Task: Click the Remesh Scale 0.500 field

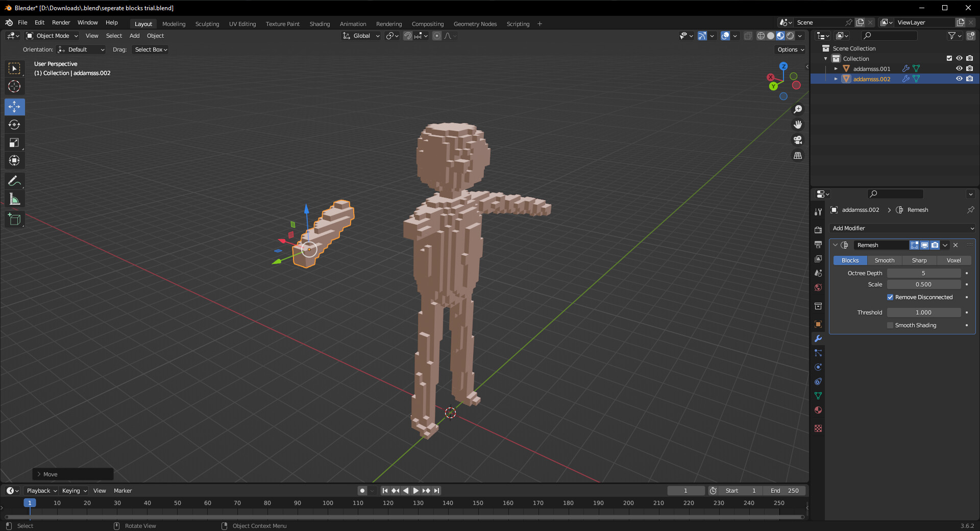Action: tap(924, 284)
